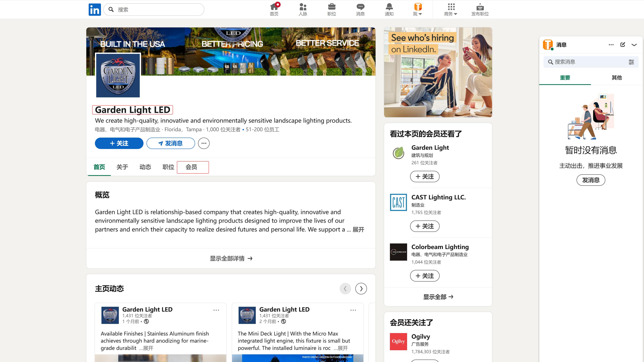The height and width of the screenshot is (362, 644).
Task: Open options menu on the 2 个月前 post
Action: coord(353,310)
